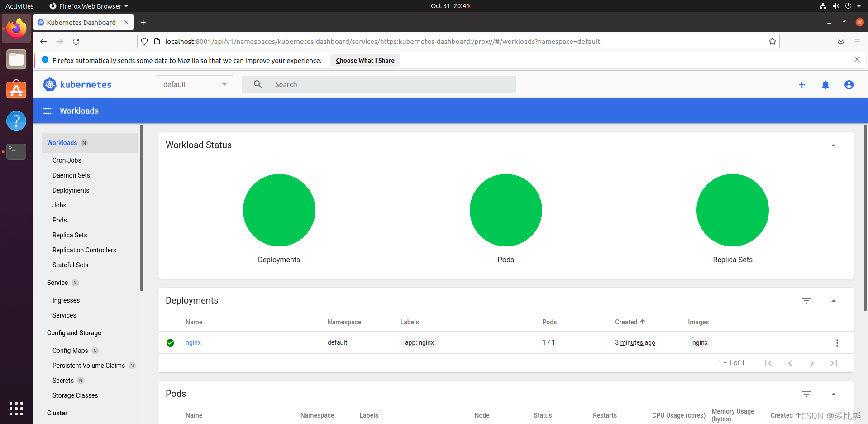The image size is (868, 424).
Task: Go to previous Deployments page
Action: tap(790, 363)
